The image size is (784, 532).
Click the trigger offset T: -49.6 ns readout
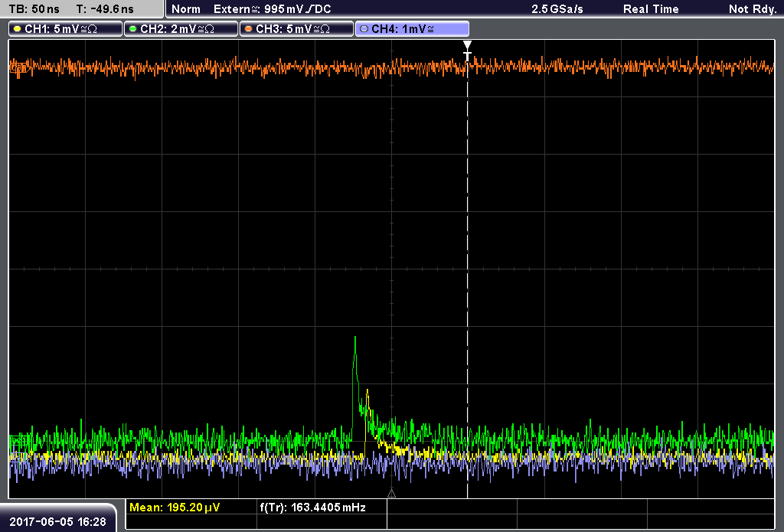[x=105, y=9]
